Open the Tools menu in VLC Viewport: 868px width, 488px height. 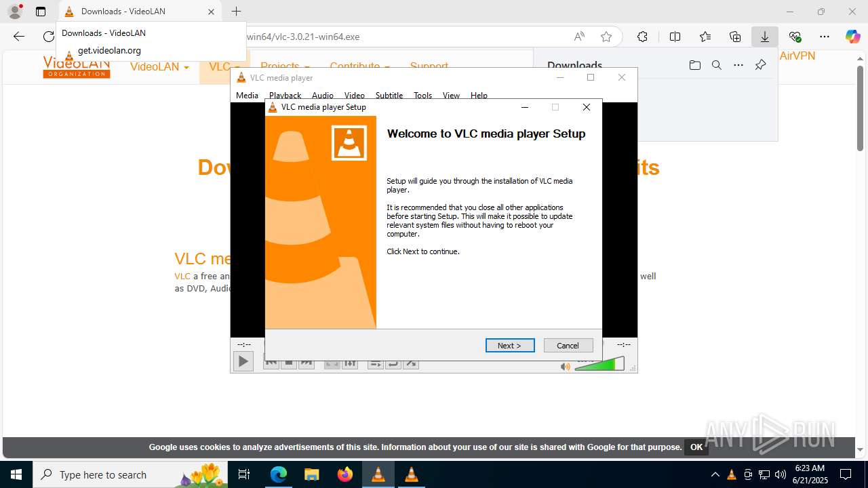coord(422,96)
